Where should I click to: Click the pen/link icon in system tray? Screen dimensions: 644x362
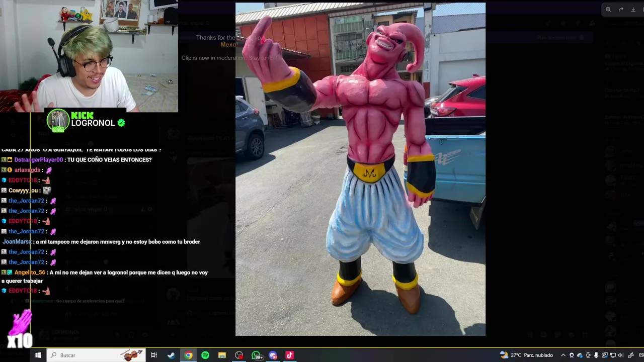point(631,355)
